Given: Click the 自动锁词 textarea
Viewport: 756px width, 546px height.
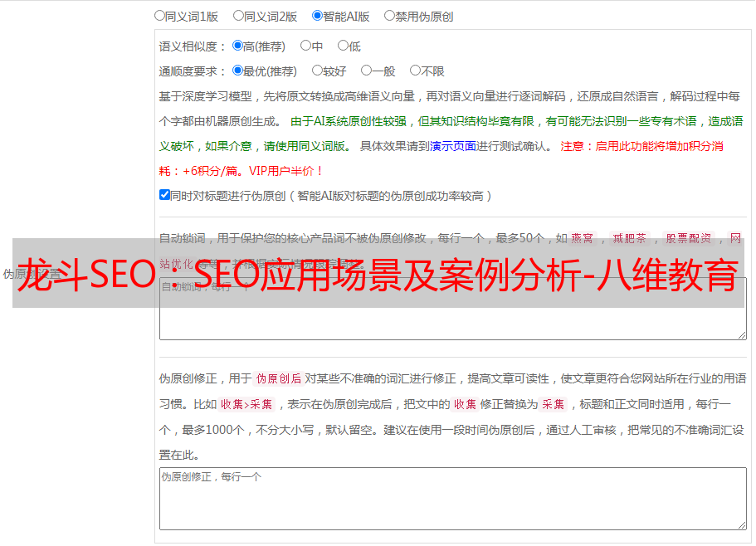Looking at the screenshot, I should [453, 309].
